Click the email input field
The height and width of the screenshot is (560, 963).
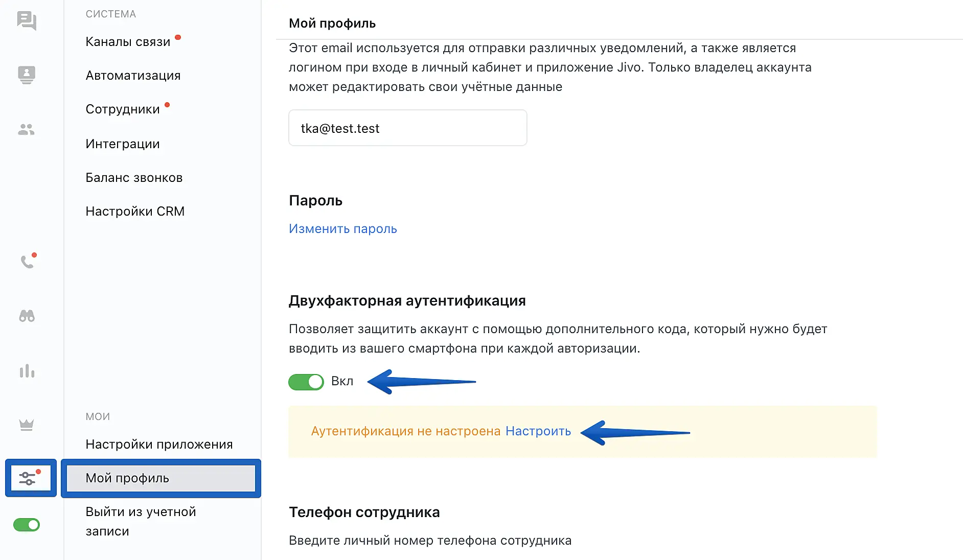click(x=407, y=128)
